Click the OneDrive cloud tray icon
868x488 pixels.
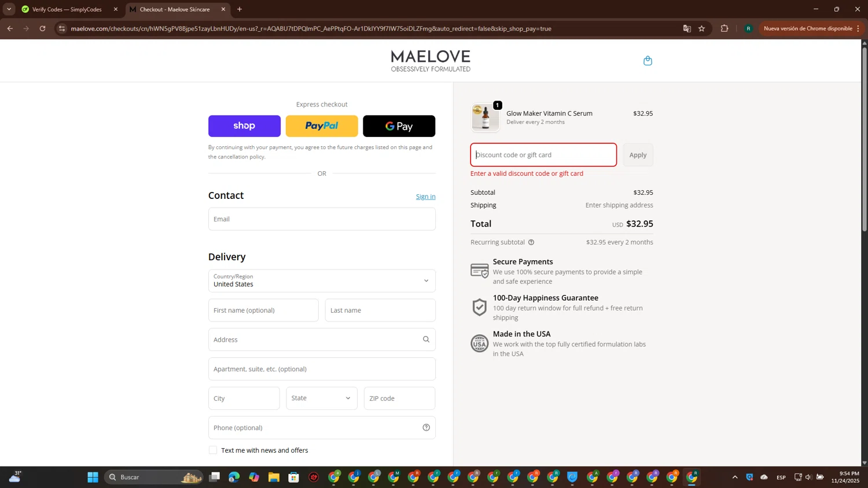click(764, 477)
